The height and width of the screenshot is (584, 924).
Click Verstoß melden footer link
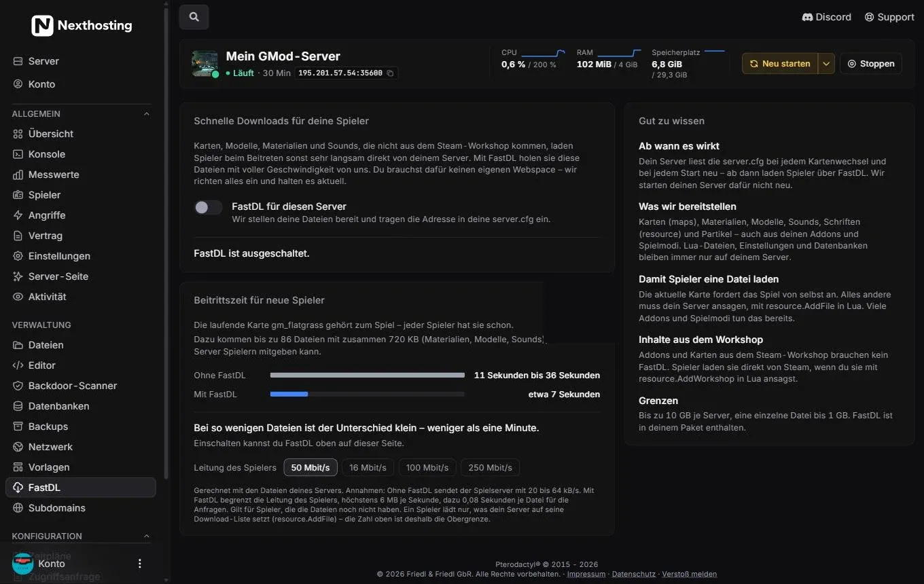(690, 574)
